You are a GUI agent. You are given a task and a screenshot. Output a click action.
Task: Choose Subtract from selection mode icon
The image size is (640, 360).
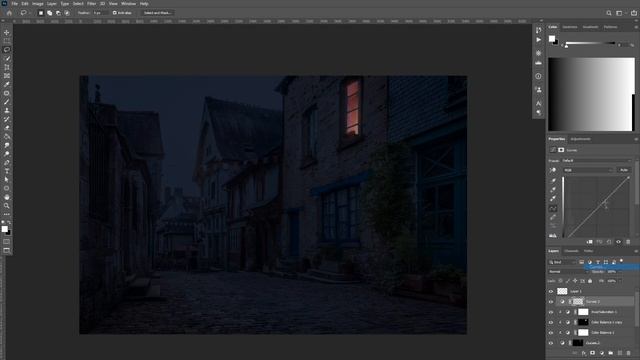click(58, 13)
